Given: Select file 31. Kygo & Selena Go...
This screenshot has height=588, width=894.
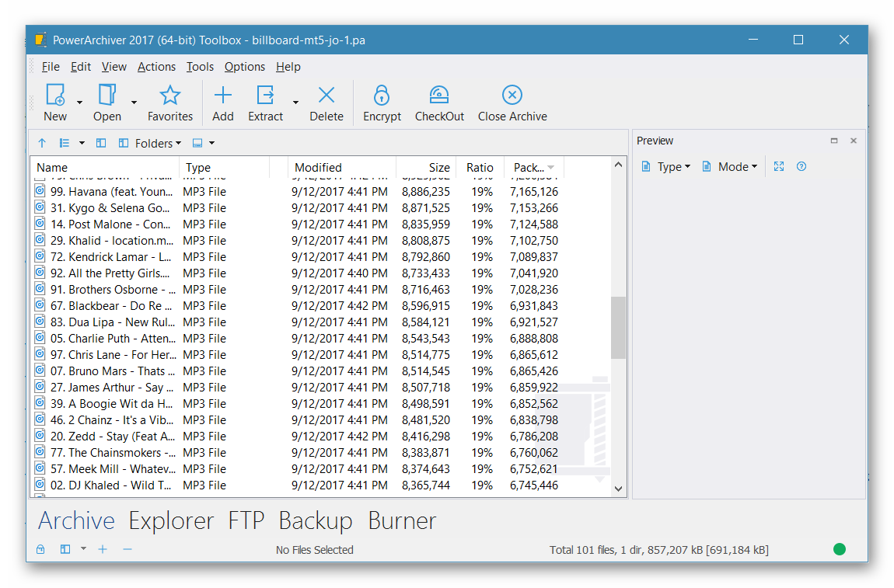Looking at the screenshot, I should click(296, 208).
